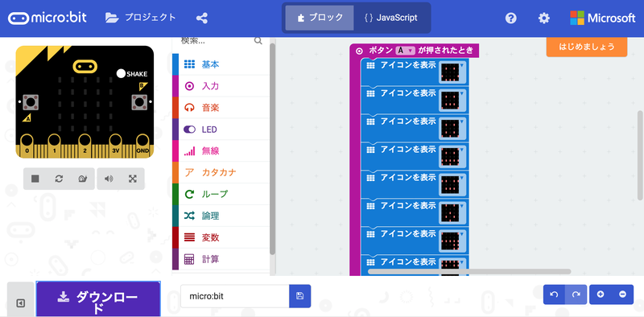Click the micro:bit logo
Image resolution: width=644 pixels, height=317 pixels.
click(x=47, y=18)
